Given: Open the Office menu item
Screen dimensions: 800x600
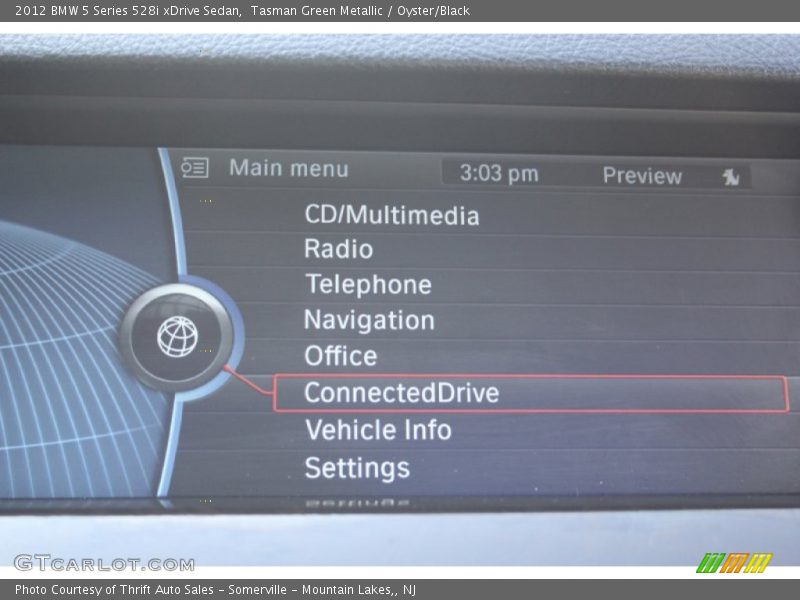Looking at the screenshot, I should pyautogui.click(x=340, y=355).
